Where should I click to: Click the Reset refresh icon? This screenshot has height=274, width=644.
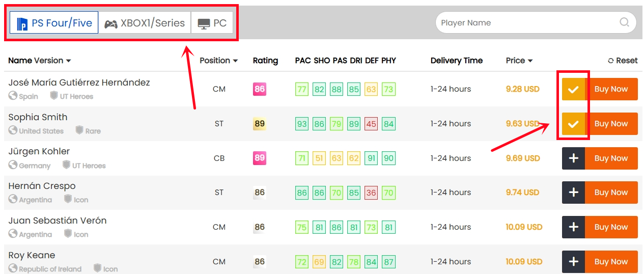(x=611, y=61)
